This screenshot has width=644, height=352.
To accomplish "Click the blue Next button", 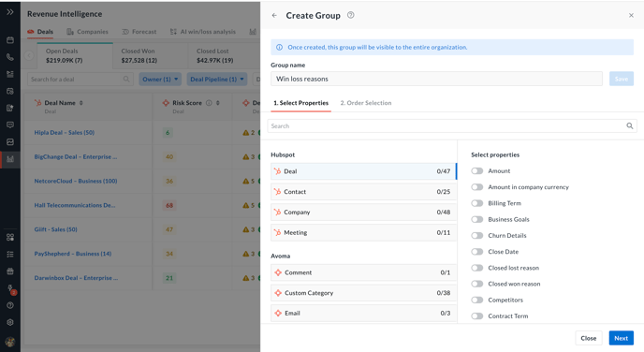I will [621, 338].
